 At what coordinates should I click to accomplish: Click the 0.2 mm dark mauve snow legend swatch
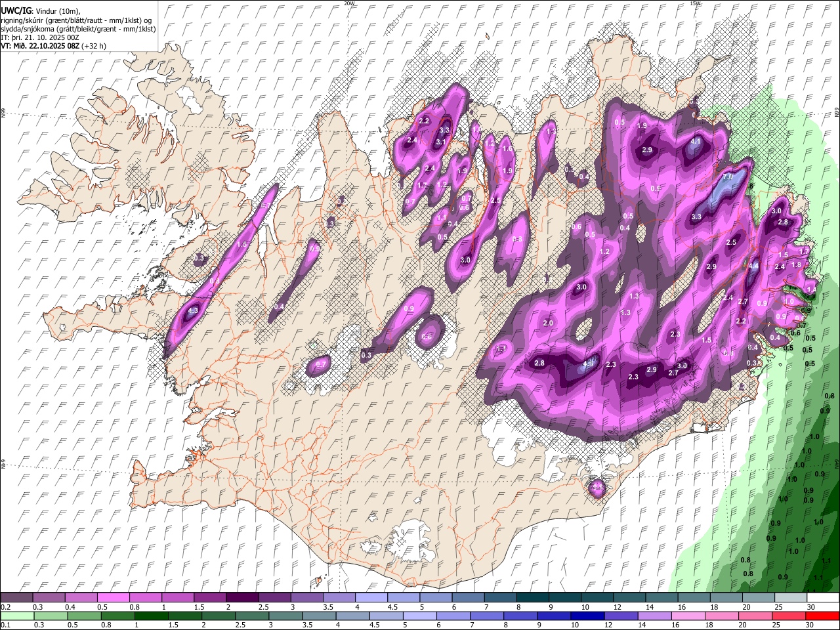point(16,598)
